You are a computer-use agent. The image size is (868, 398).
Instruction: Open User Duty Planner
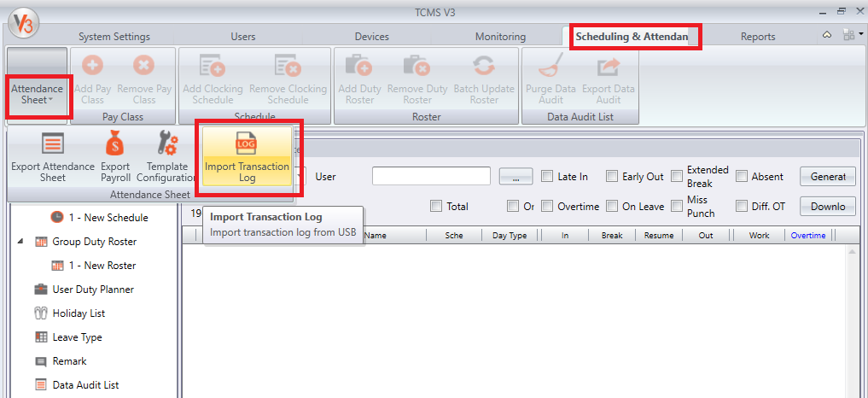click(x=84, y=290)
